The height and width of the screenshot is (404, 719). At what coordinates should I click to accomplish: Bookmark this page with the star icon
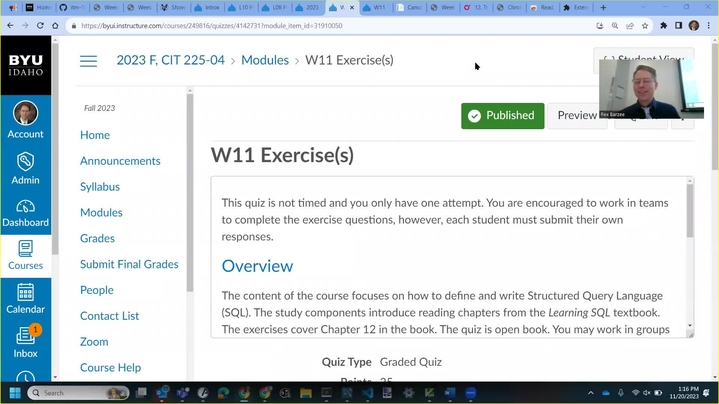645,26
